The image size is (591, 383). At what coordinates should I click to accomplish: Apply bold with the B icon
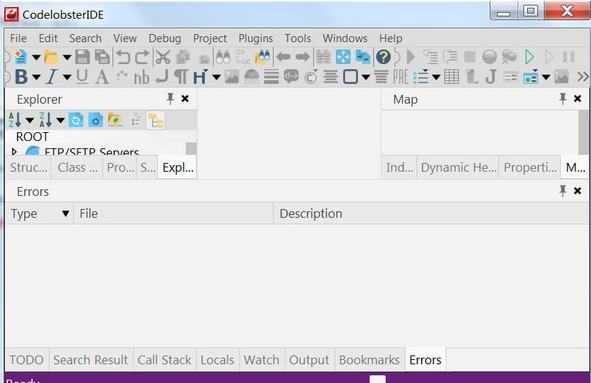(x=21, y=77)
